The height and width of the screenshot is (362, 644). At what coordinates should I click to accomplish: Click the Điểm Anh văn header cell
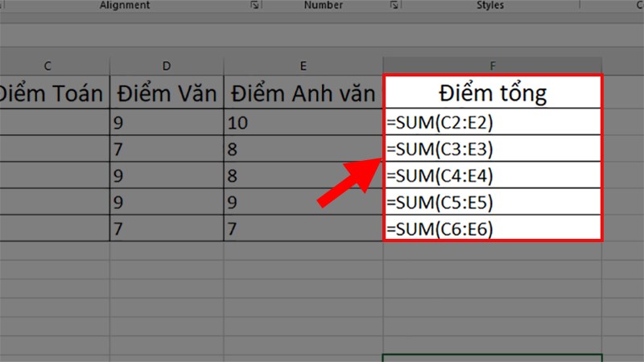303,93
